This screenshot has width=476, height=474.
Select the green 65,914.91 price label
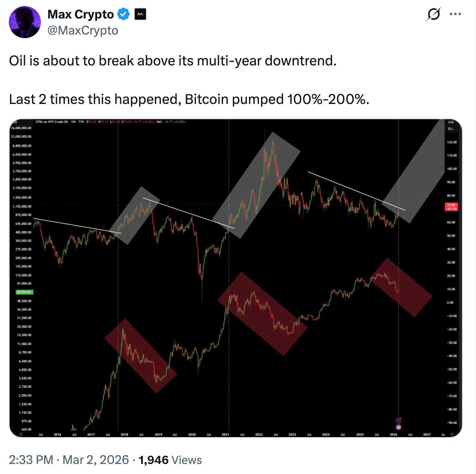pyautogui.click(x=24, y=292)
